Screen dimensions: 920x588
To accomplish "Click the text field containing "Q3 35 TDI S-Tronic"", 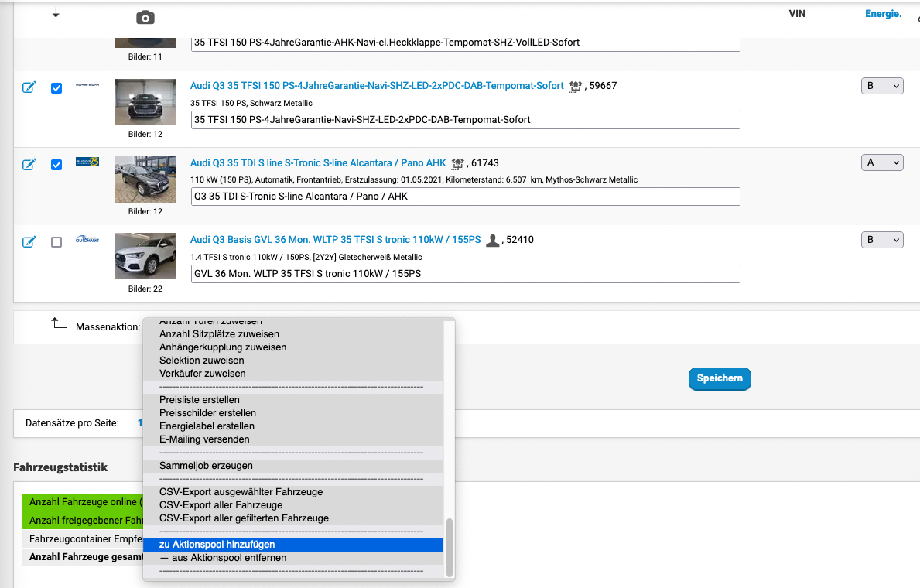I will point(465,197).
